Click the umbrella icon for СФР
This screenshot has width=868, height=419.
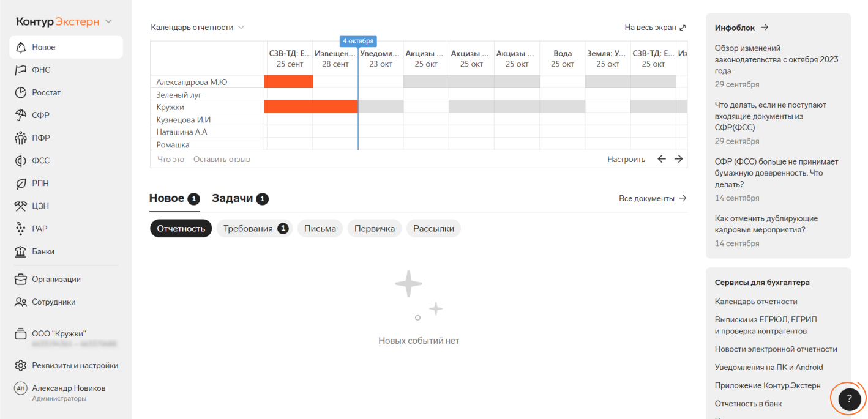point(21,115)
